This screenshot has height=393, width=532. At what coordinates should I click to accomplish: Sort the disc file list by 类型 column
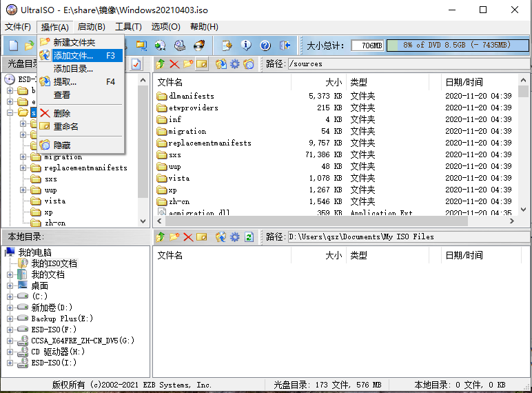click(387, 82)
